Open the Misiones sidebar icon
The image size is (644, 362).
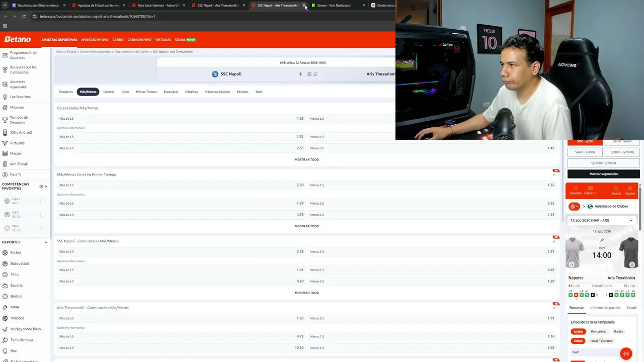tap(5, 108)
